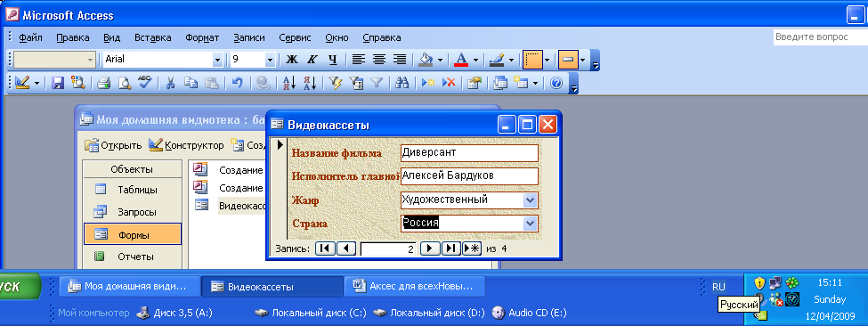The image size is (868, 326).
Task: Toggle bold formatting (Ж)
Action: point(291,60)
